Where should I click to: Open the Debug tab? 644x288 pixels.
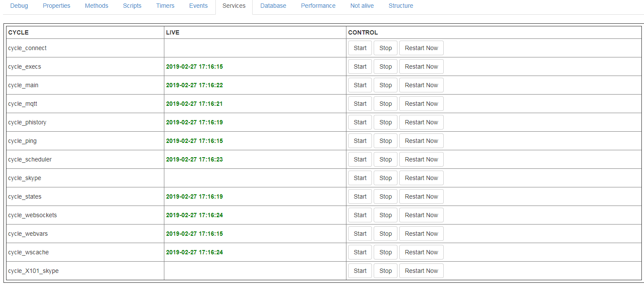19,6
